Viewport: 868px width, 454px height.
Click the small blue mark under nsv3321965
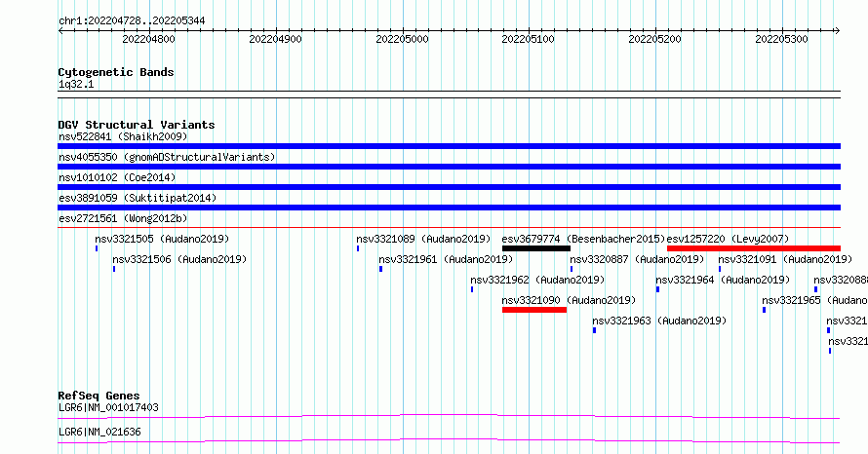pos(765,310)
